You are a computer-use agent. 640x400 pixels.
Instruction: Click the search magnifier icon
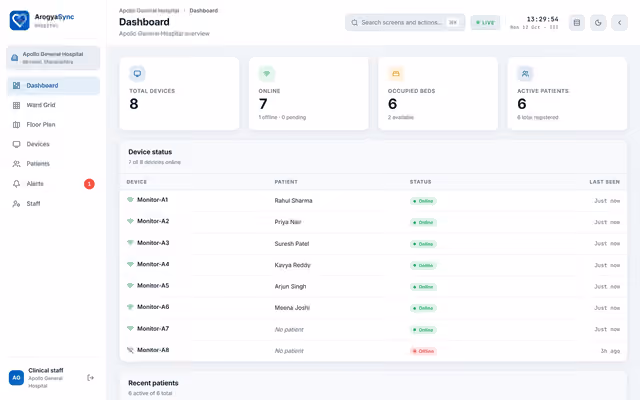point(355,22)
